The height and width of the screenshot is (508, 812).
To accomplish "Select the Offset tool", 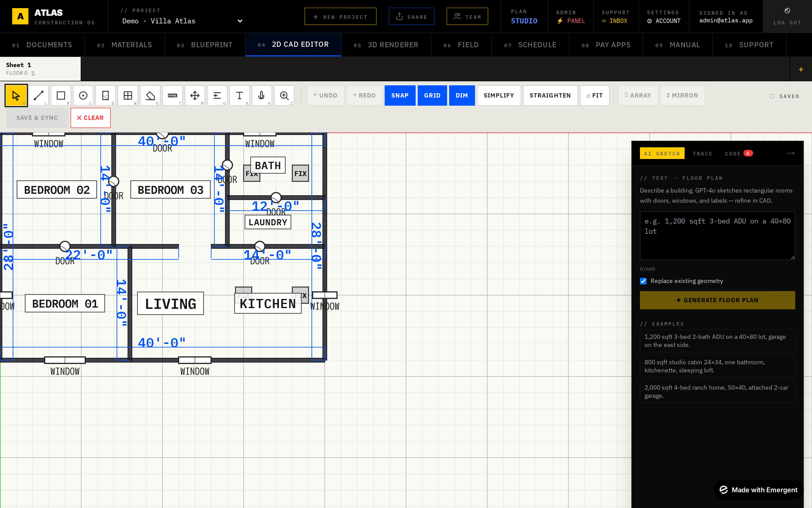I will coord(217,96).
